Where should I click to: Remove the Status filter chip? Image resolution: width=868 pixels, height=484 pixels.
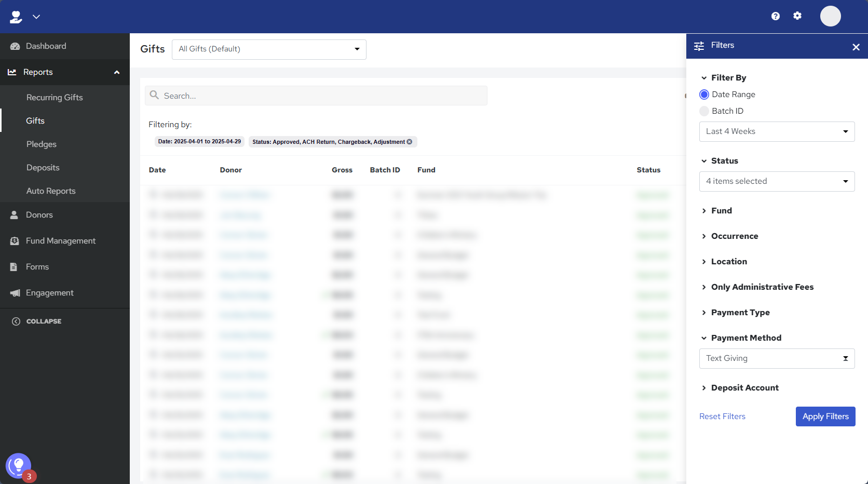[410, 142]
